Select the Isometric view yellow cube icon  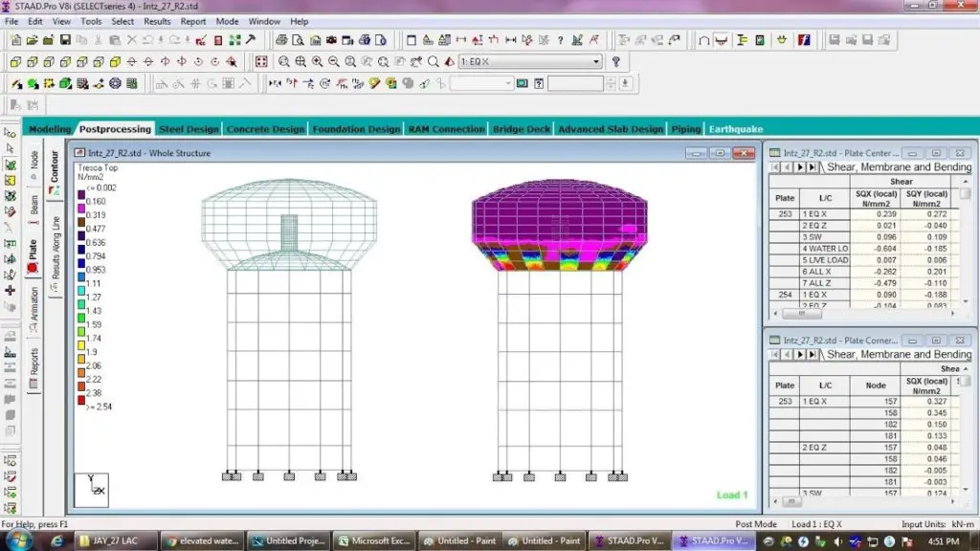point(115,62)
